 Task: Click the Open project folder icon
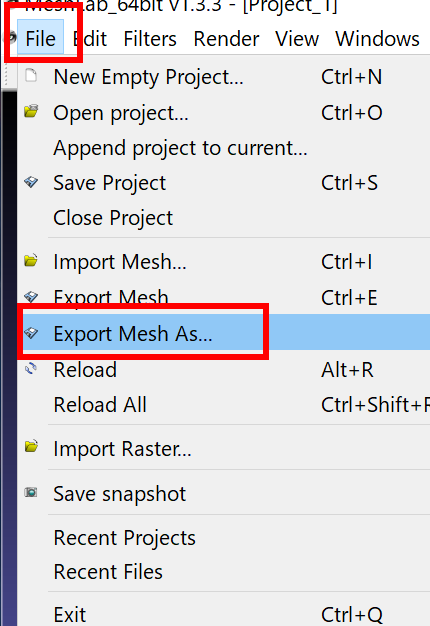tap(31, 111)
